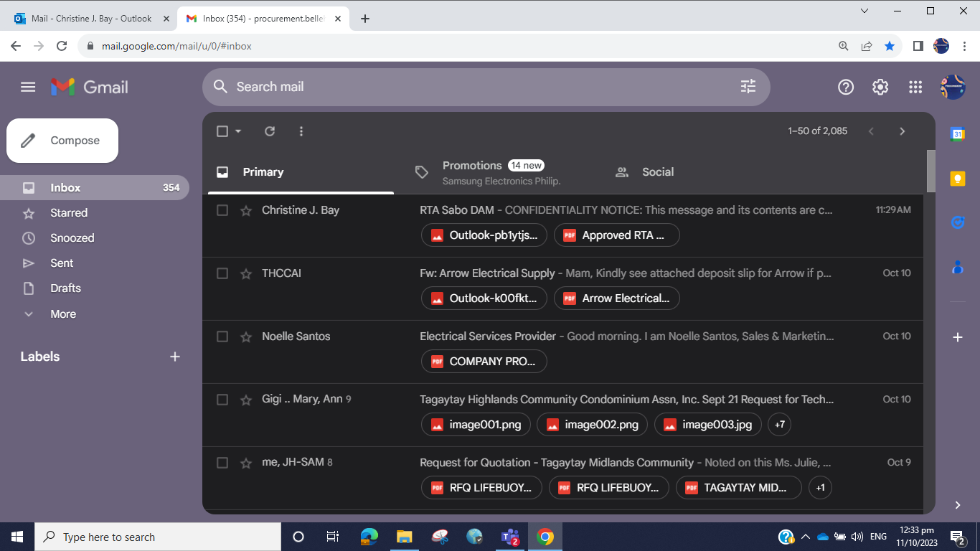980x551 pixels.
Task: Open the select dropdown arrow beside checkbox
Action: tap(238, 131)
